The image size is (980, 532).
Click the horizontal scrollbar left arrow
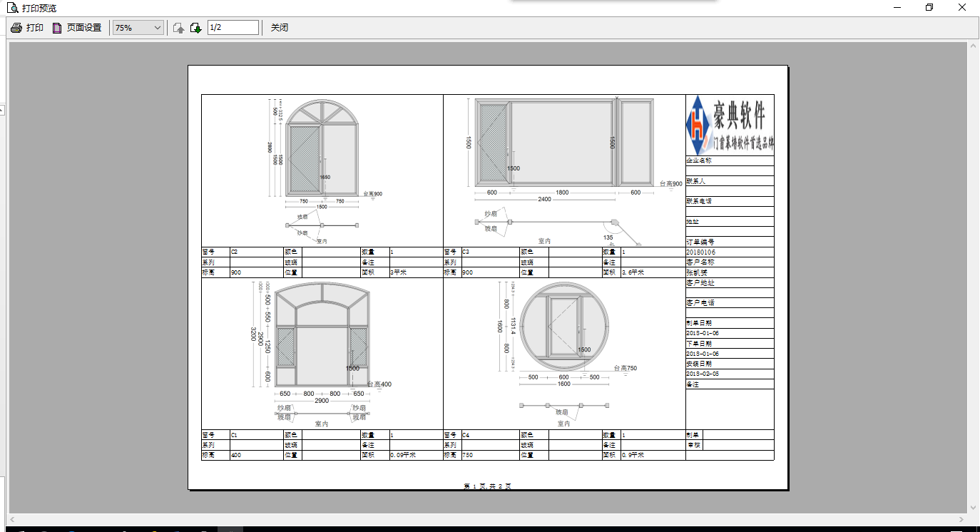tap(12, 519)
